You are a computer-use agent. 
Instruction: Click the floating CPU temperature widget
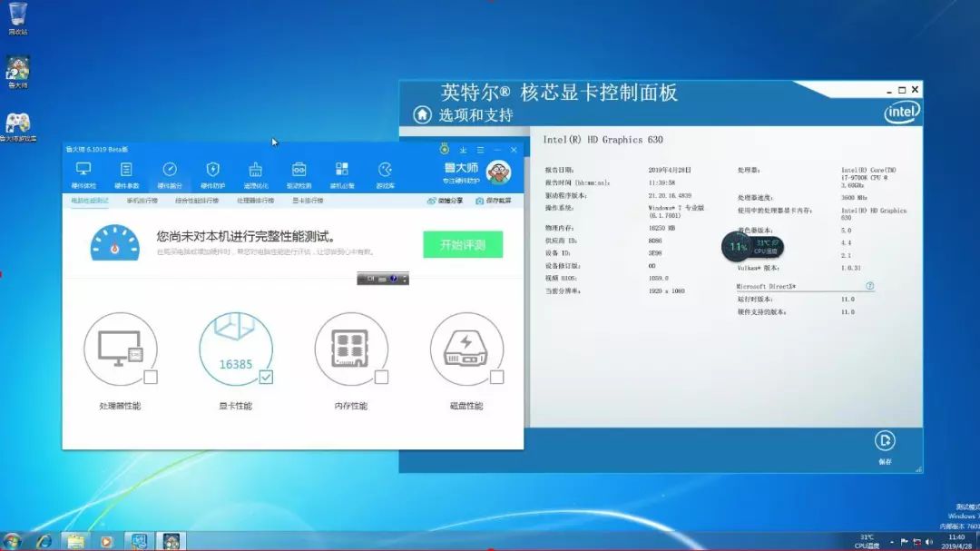pos(752,246)
